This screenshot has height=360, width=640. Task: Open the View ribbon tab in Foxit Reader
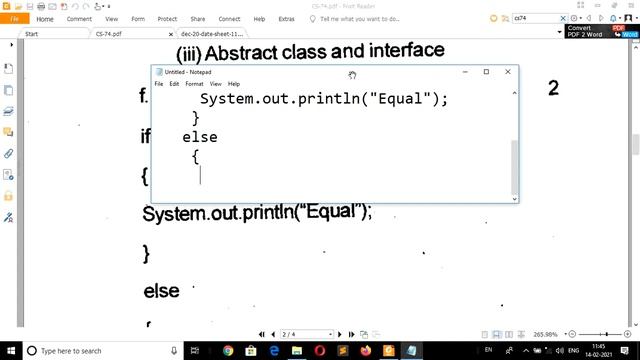coord(111,19)
